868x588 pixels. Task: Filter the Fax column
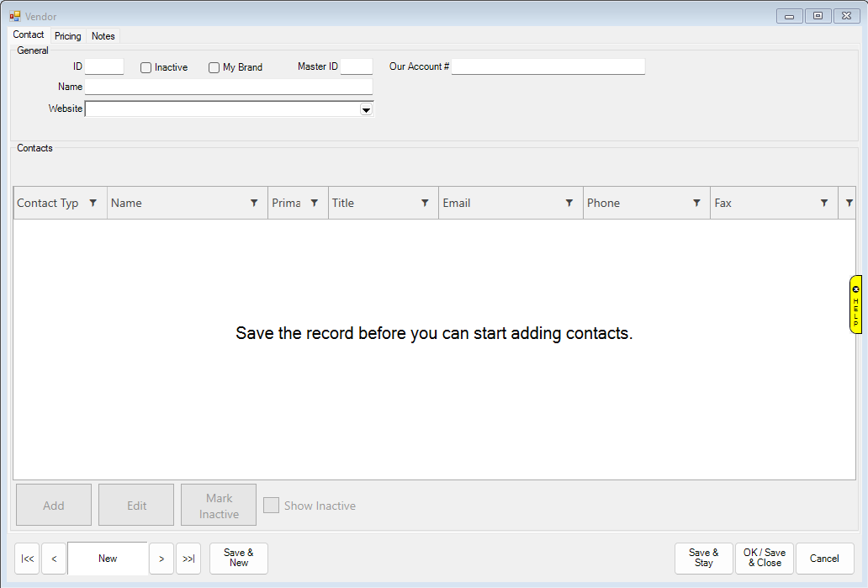pyautogui.click(x=824, y=203)
